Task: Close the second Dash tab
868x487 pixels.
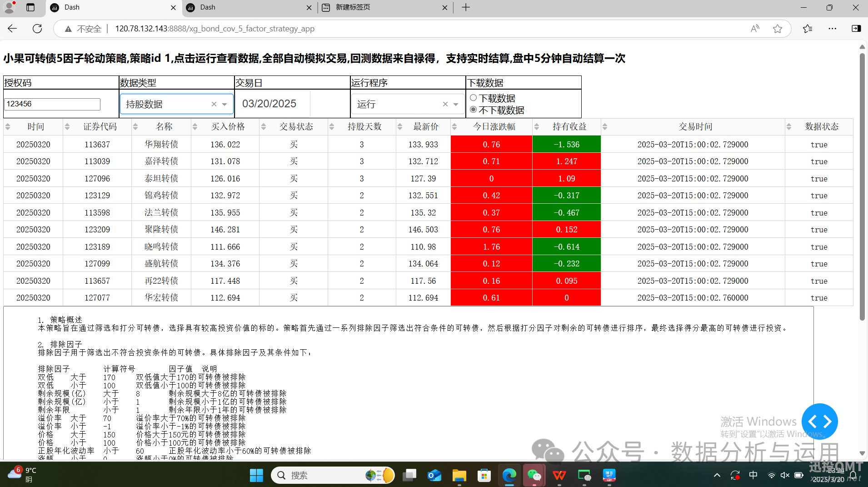Action: coord(309,7)
